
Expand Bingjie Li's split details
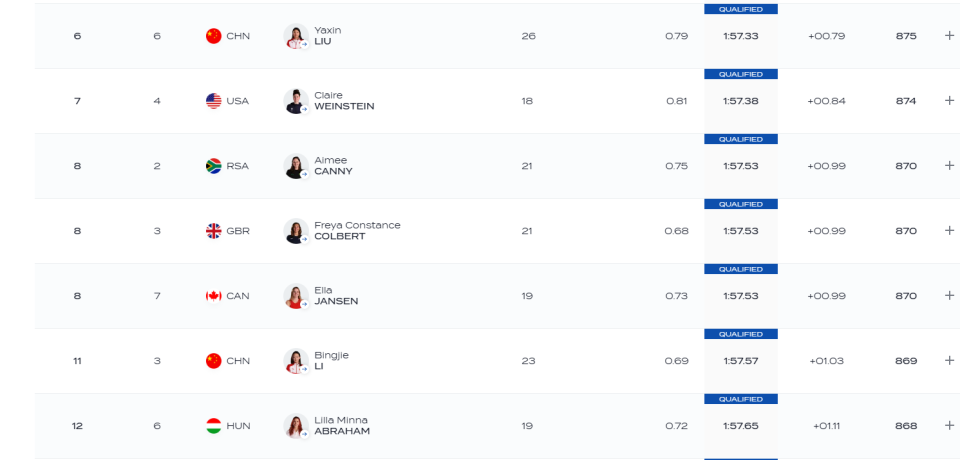[949, 360]
